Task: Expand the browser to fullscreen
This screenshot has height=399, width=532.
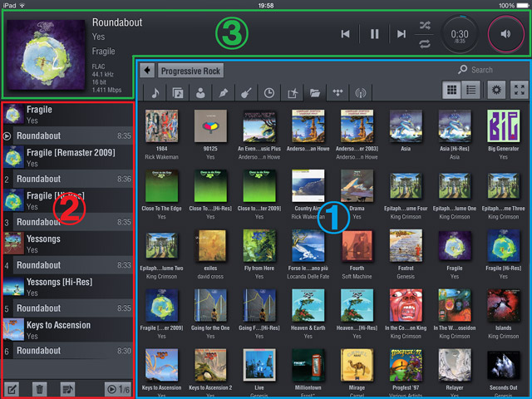Action: coord(519,91)
